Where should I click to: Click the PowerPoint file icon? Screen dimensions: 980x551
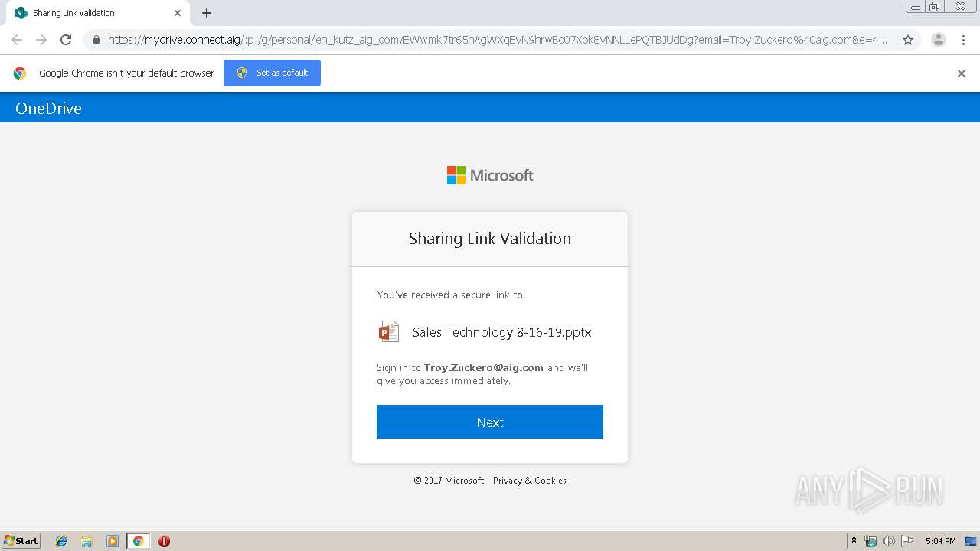(389, 331)
